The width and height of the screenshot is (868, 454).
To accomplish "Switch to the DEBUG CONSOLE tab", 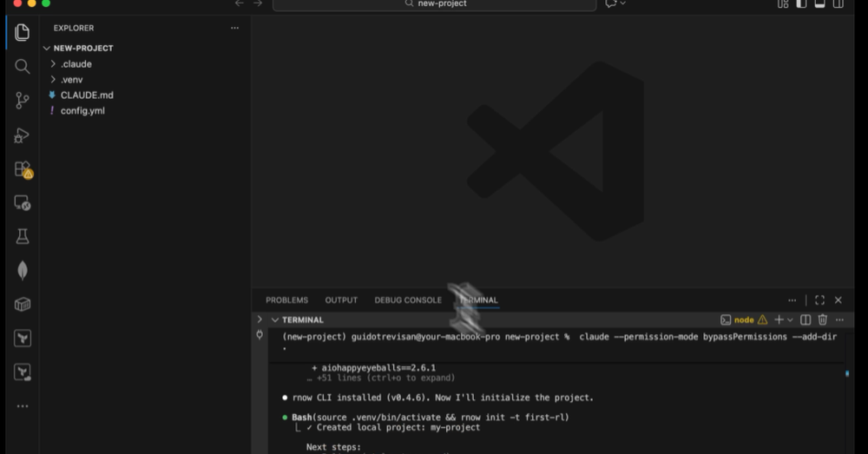I will click(x=408, y=300).
